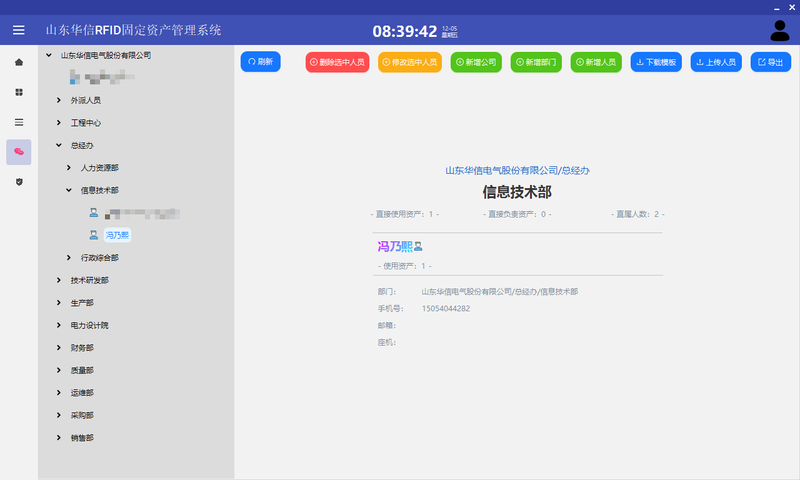Click the 新增公司 button

[x=476, y=62]
